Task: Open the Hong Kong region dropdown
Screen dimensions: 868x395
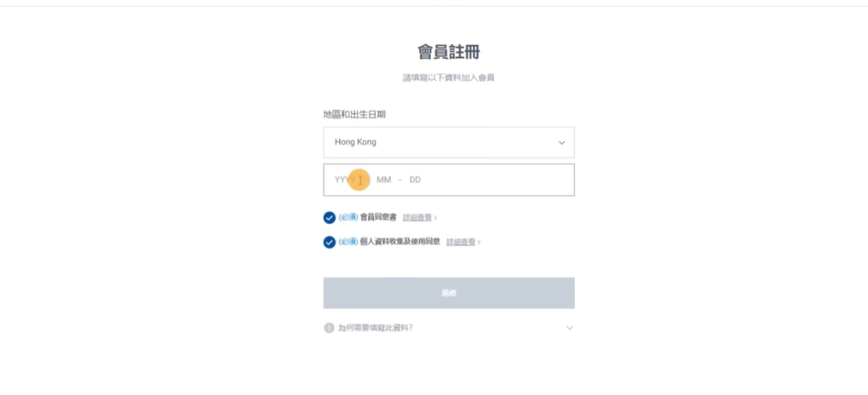Action: [x=449, y=142]
